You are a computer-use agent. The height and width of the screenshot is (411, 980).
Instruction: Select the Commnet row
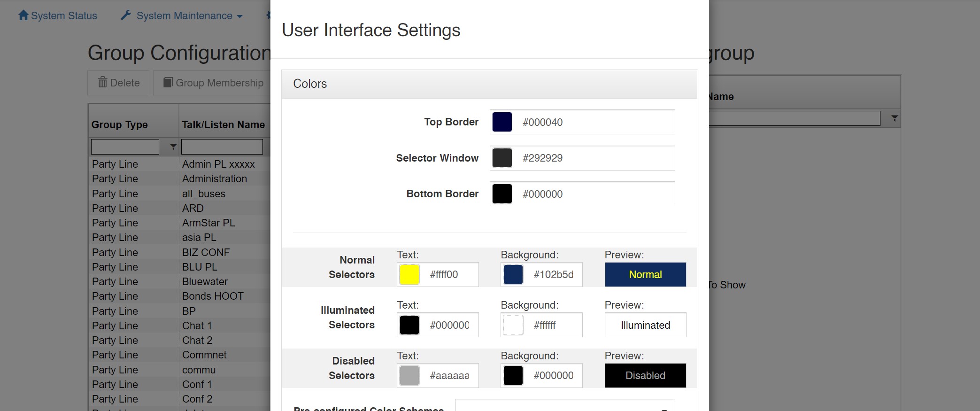pyautogui.click(x=179, y=355)
